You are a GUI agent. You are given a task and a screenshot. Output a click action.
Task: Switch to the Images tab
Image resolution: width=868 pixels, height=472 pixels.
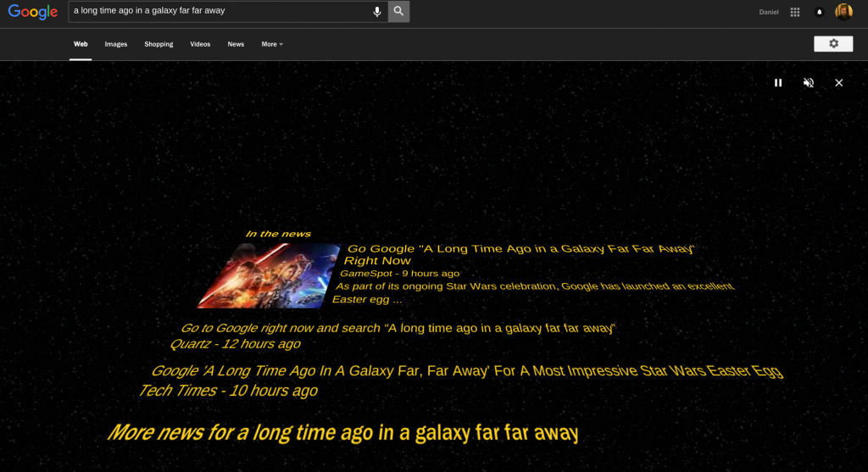115,44
